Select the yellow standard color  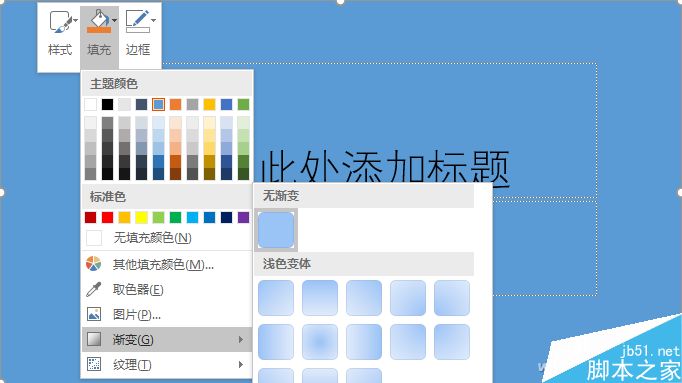[x=141, y=217]
